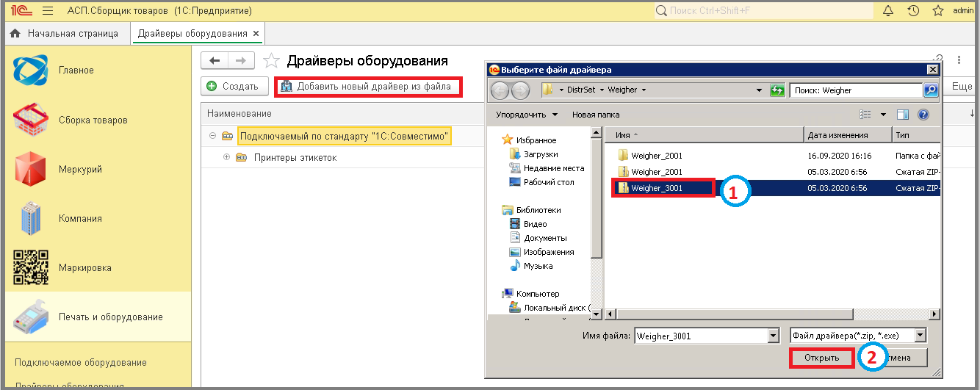Viewport: 980px width, 390px height.
Task: Collapse Подключаемый по стандарту group
Action: coord(212,136)
